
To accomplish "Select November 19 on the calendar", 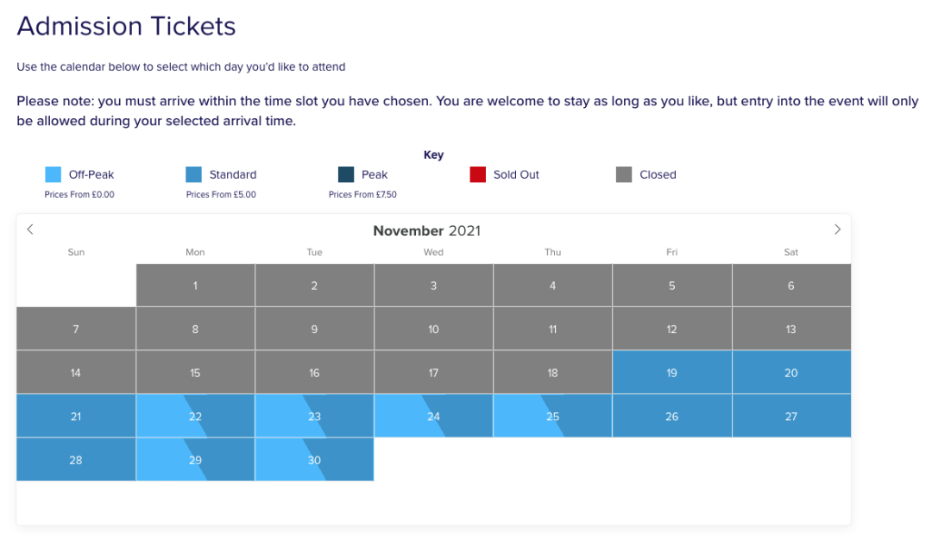I will [671, 373].
